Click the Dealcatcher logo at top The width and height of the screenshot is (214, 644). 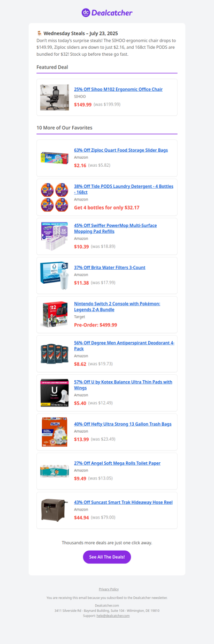pos(107,12)
